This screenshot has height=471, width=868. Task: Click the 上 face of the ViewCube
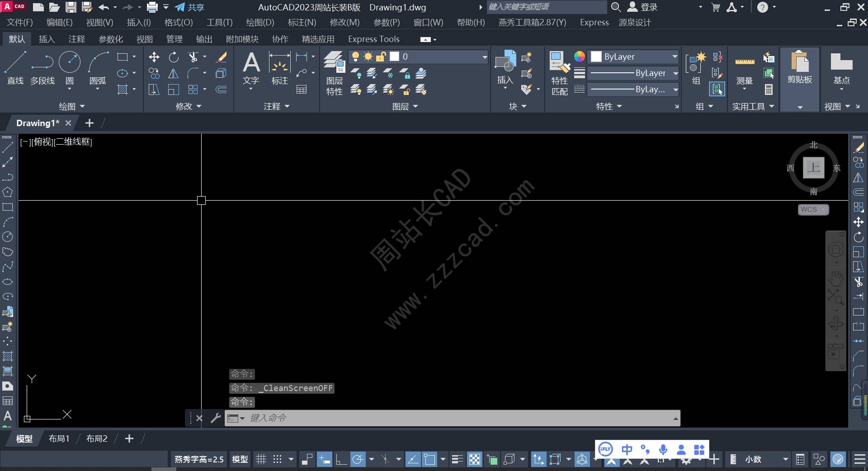(x=813, y=168)
